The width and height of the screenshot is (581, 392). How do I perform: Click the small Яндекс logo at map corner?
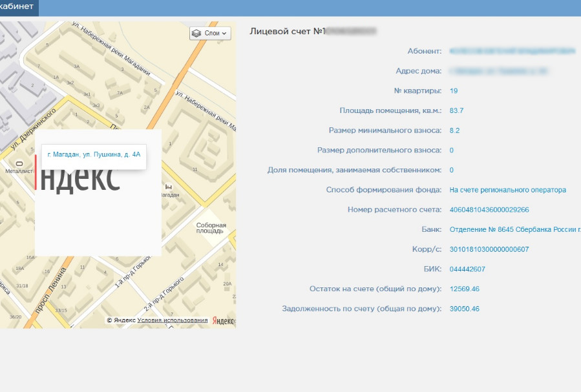coord(223,320)
